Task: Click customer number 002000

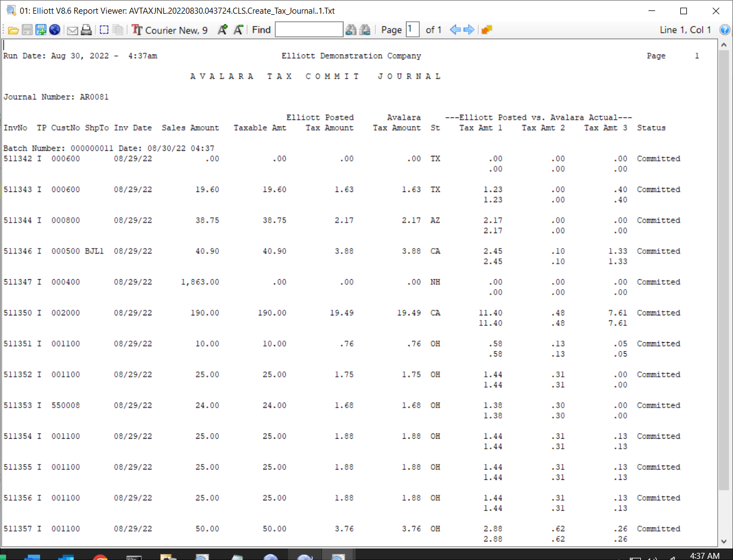Action: (66, 313)
